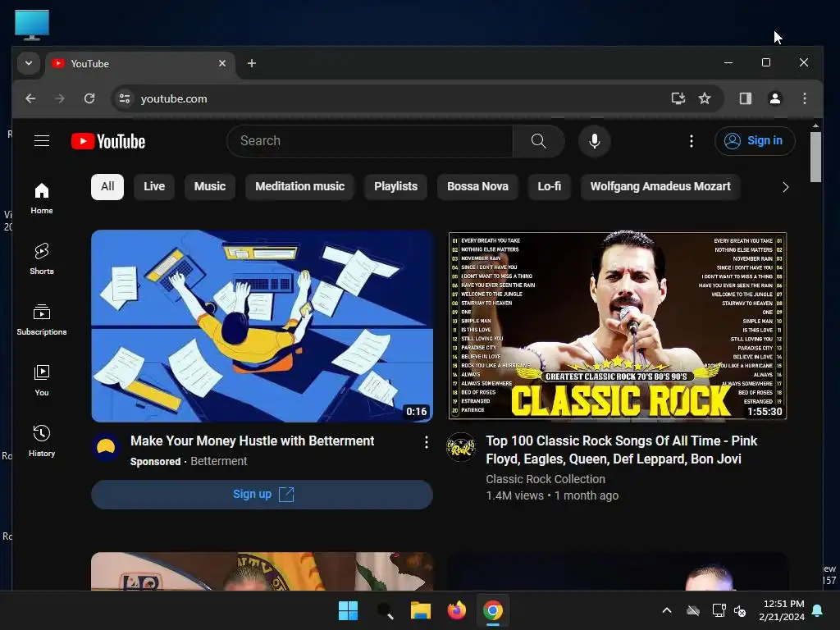Screen dimensions: 840x630
Task: Click Betterment Sign up button
Action: (262, 494)
